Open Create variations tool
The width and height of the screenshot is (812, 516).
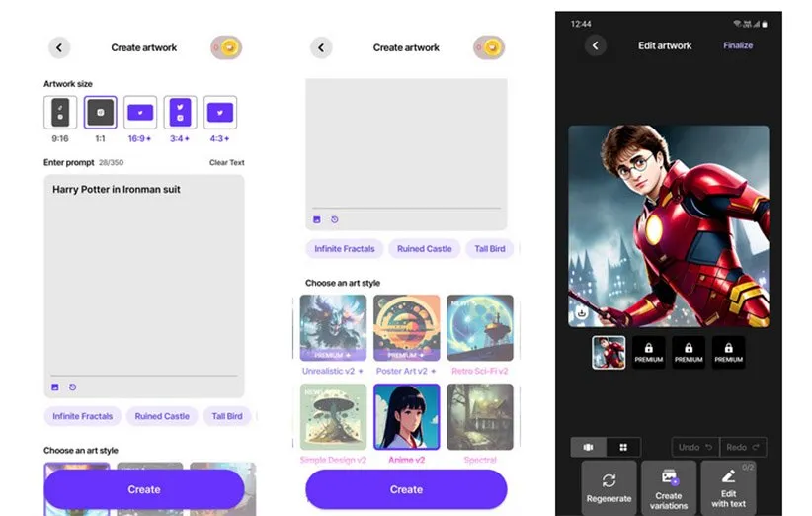point(669,486)
